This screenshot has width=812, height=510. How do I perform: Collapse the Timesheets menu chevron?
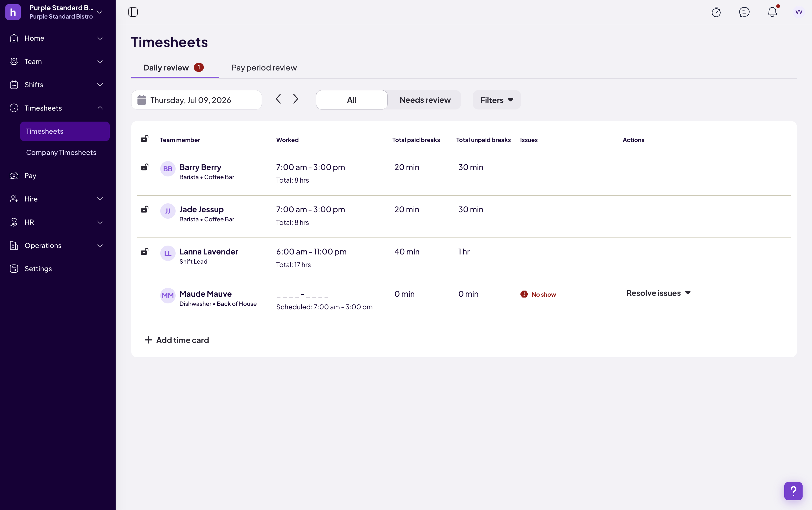point(100,108)
